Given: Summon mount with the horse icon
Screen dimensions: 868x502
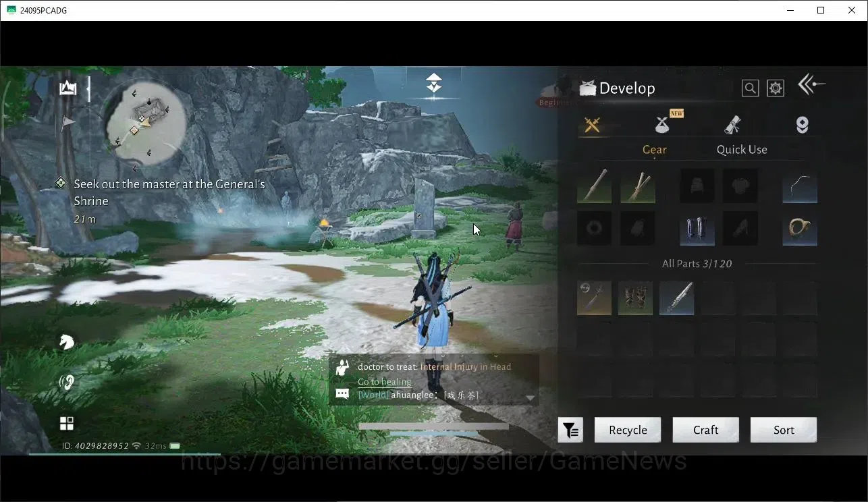Looking at the screenshot, I should (67, 342).
